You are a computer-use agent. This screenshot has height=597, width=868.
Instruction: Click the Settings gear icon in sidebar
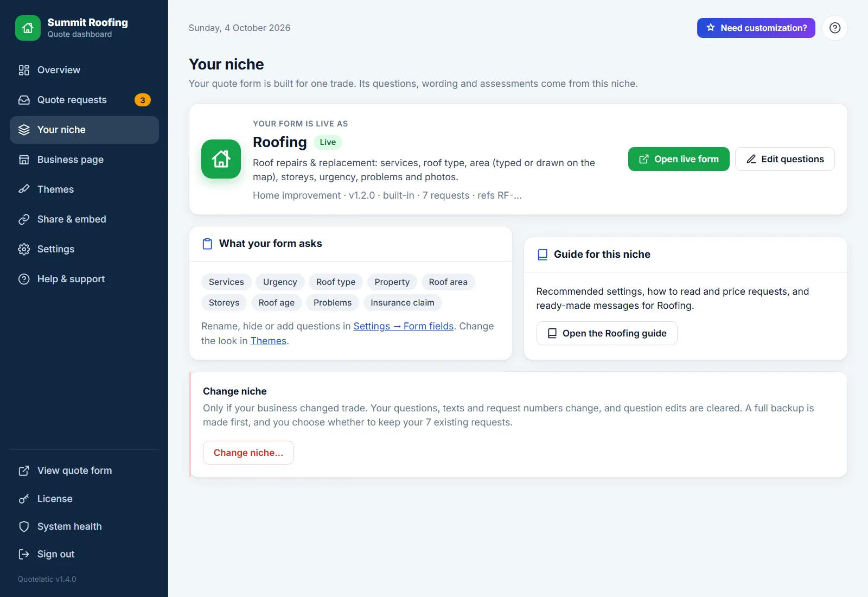[24, 249]
